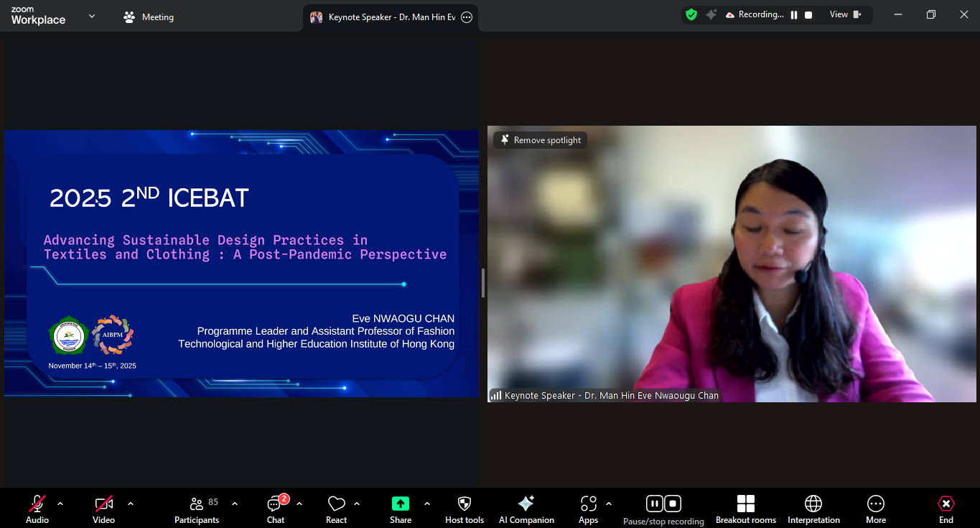Screen dimensions: 980x528
Task: Select the Keynote Speaker tab
Action: 391,17
